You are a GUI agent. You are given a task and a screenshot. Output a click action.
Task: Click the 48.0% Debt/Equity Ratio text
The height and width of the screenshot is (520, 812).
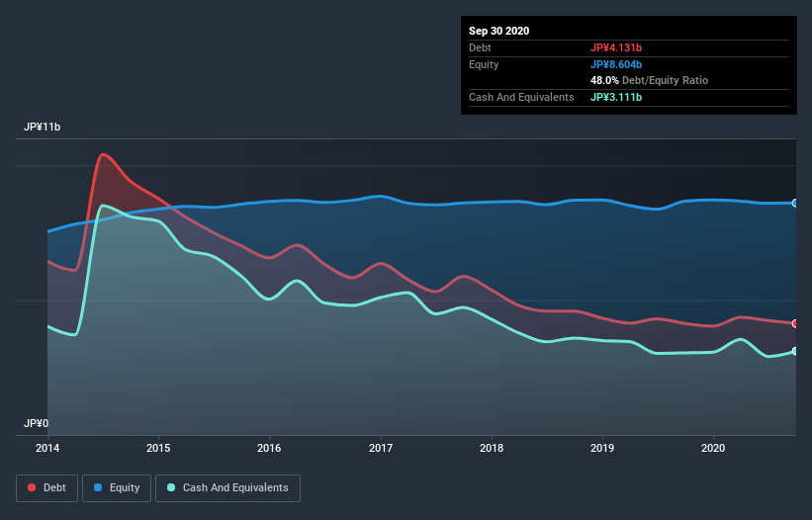[x=649, y=80]
